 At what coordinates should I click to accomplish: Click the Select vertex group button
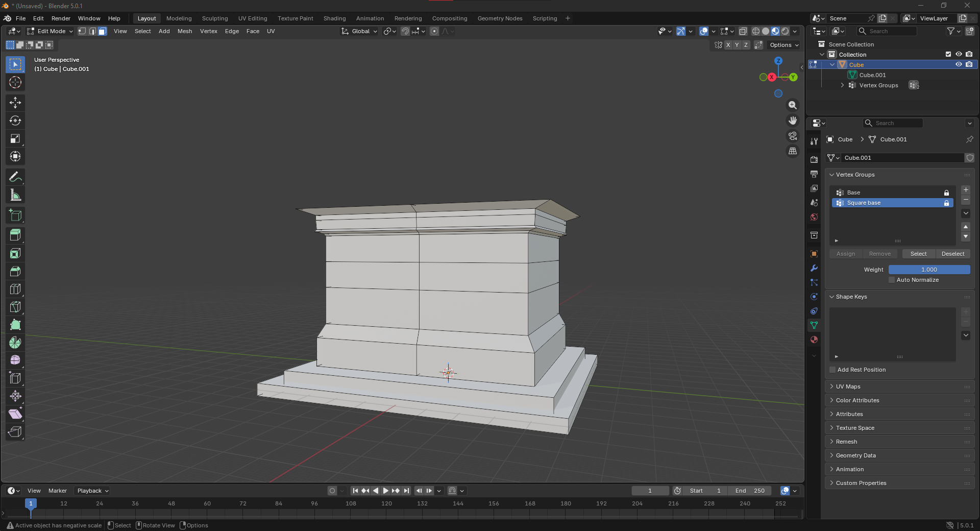(x=918, y=254)
